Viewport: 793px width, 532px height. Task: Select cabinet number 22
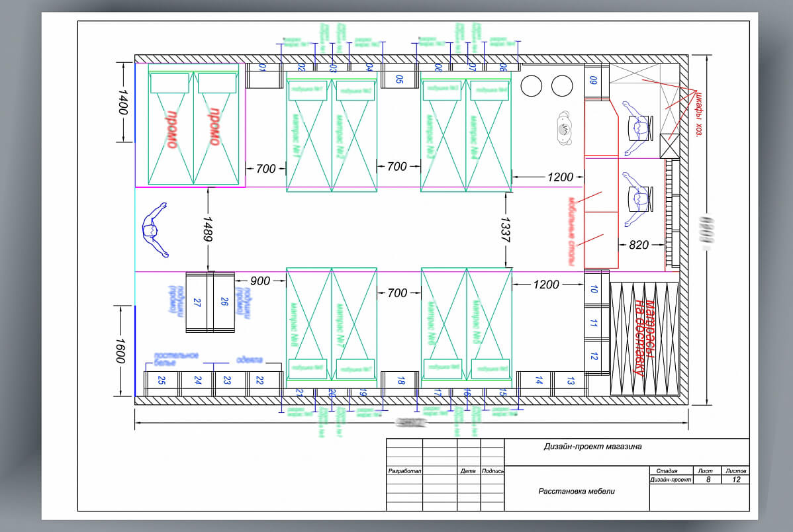point(259,380)
